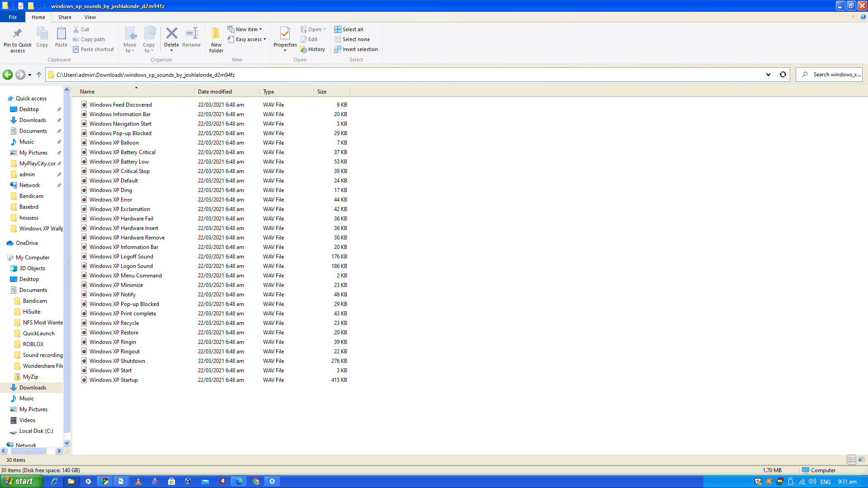Sort by Date modified column header
The image size is (868, 488).
227,91
